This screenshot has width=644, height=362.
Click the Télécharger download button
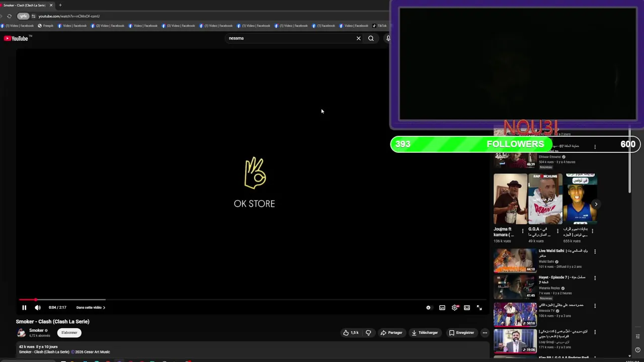pyautogui.click(x=425, y=333)
